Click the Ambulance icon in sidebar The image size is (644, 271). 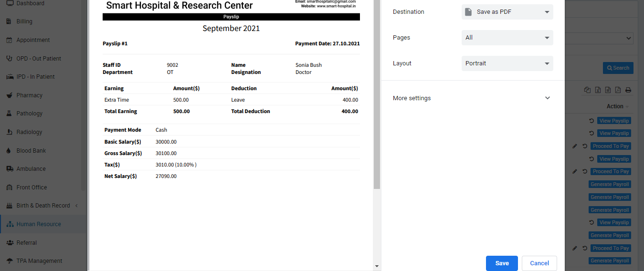click(9, 169)
